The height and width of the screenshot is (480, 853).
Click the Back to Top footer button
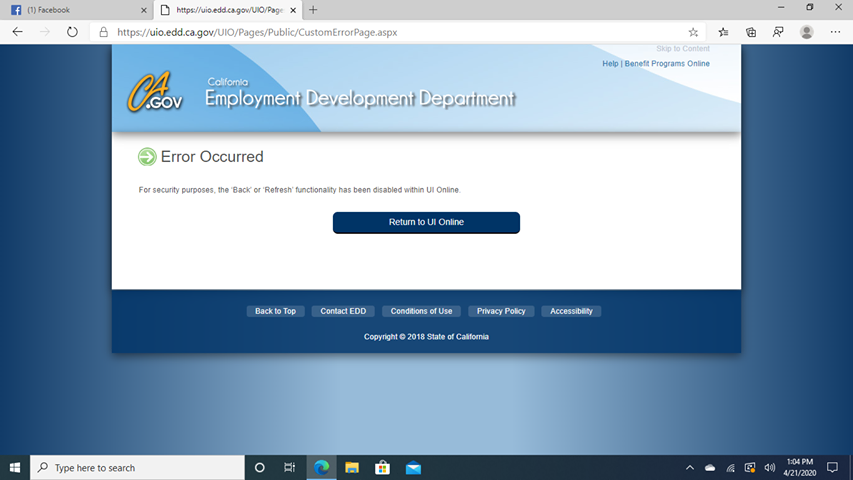275,311
